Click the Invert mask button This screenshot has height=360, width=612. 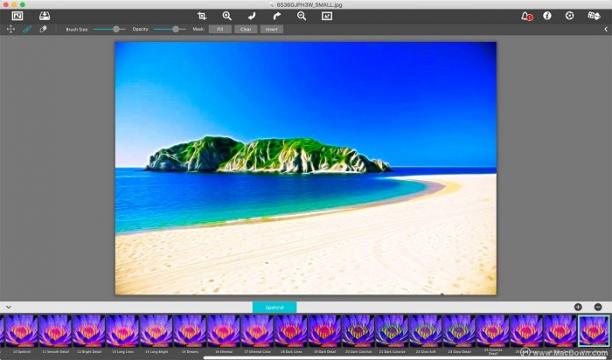272,29
